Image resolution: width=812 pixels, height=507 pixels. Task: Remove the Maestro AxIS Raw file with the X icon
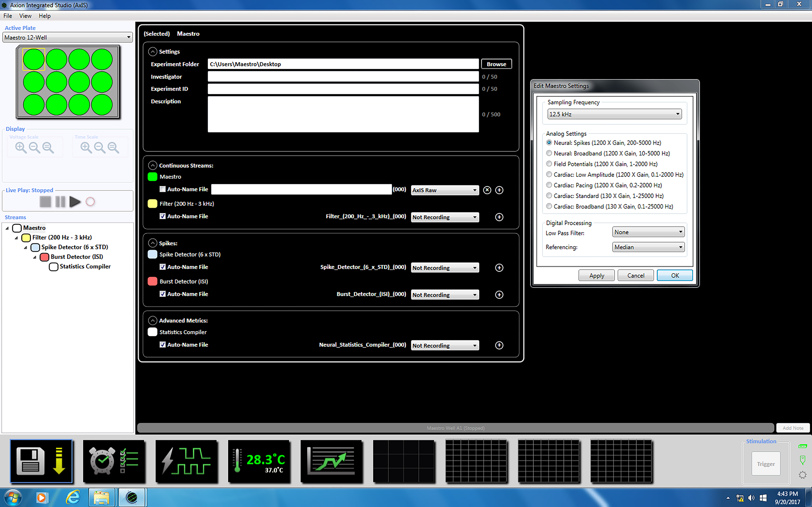(487, 190)
